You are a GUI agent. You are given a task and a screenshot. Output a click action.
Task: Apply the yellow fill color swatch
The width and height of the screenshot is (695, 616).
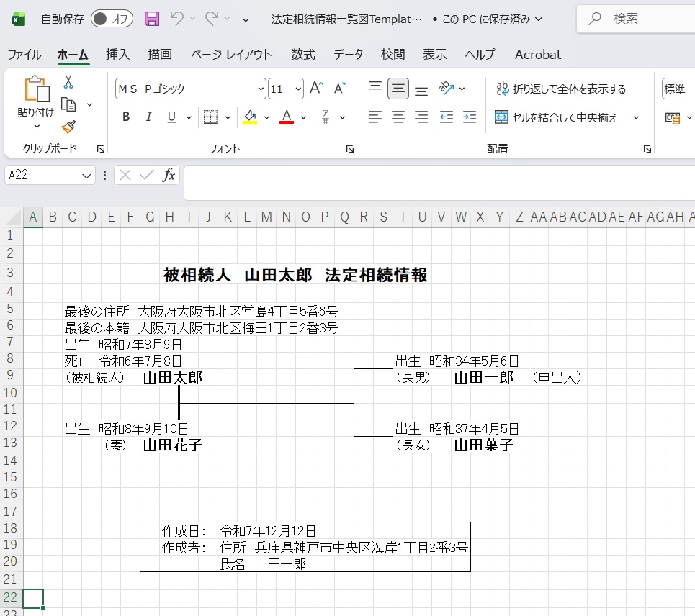pyautogui.click(x=250, y=117)
